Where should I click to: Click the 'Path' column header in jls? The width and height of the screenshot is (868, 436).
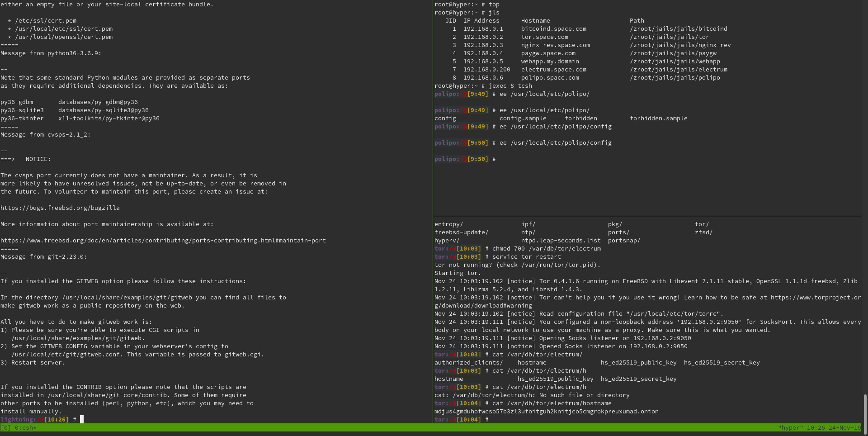click(637, 21)
